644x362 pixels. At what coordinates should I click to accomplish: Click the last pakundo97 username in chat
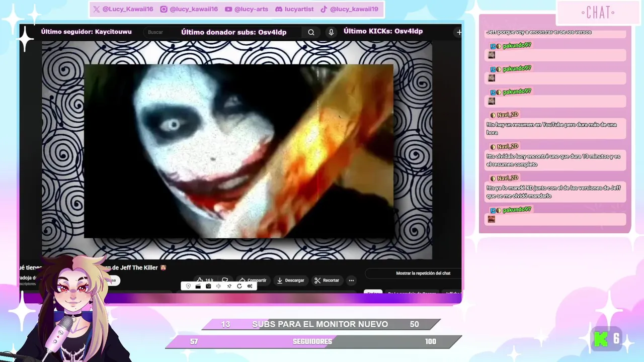pos(517,209)
